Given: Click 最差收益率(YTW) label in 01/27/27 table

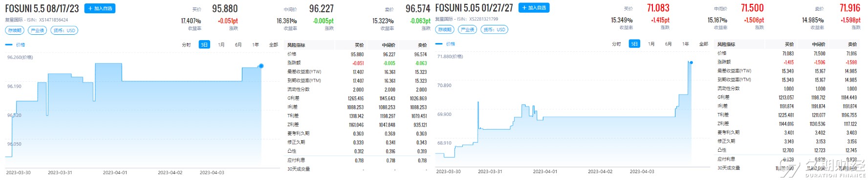Looking at the screenshot, I should point(734,71).
